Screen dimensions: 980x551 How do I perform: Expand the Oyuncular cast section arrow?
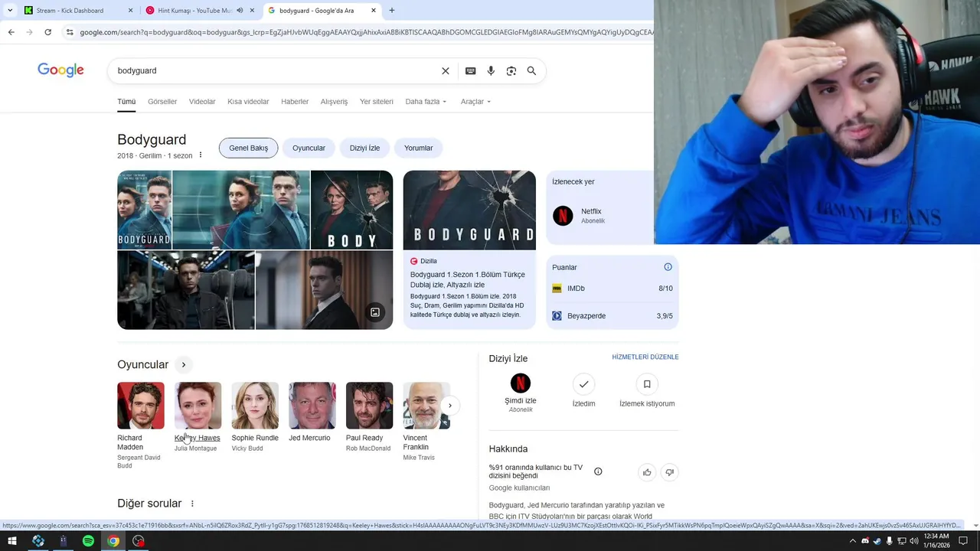pyautogui.click(x=184, y=365)
